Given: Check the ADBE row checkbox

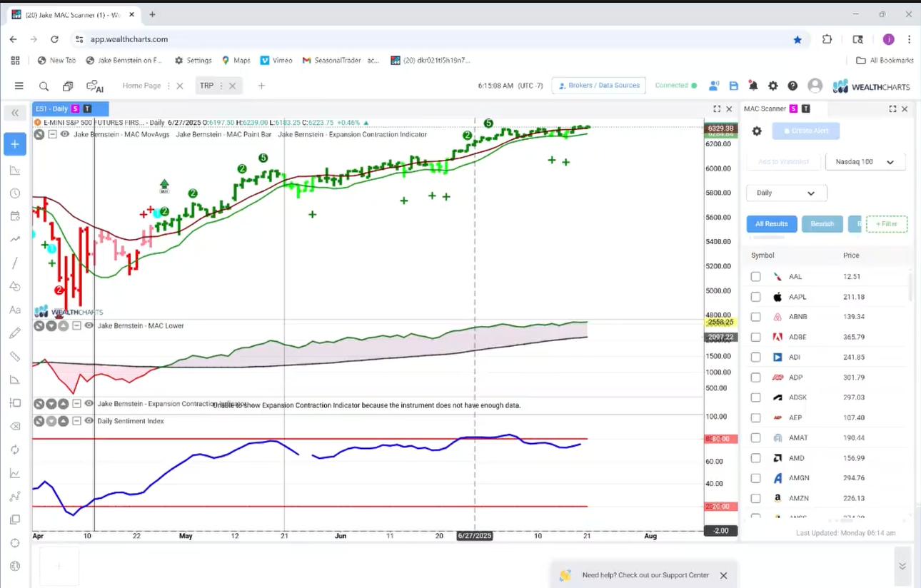Looking at the screenshot, I should tap(756, 337).
